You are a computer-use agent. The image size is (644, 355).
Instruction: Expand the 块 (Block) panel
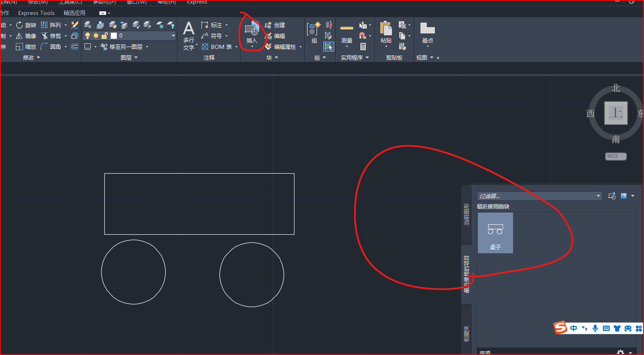point(272,57)
